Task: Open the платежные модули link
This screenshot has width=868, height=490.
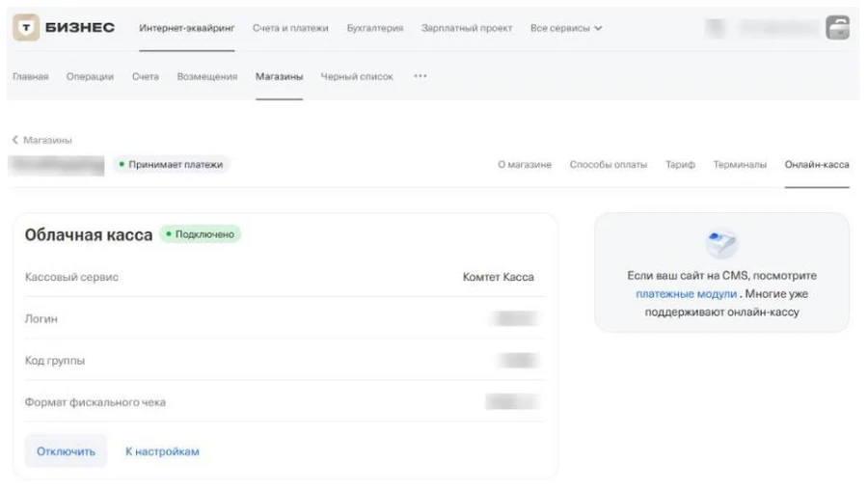Action: (686, 294)
